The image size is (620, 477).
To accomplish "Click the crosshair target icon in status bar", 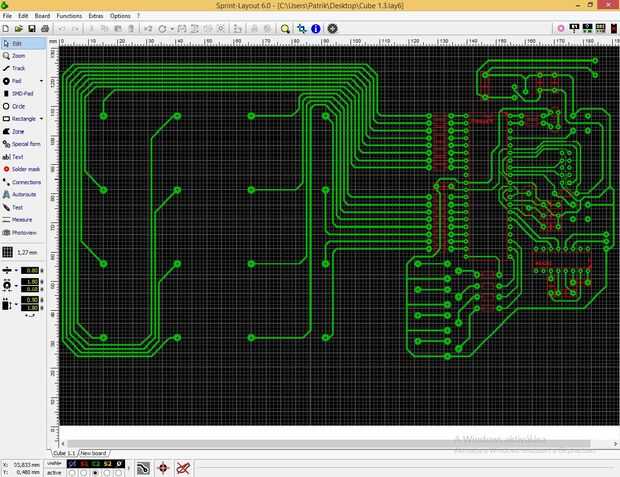I will (x=163, y=468).
